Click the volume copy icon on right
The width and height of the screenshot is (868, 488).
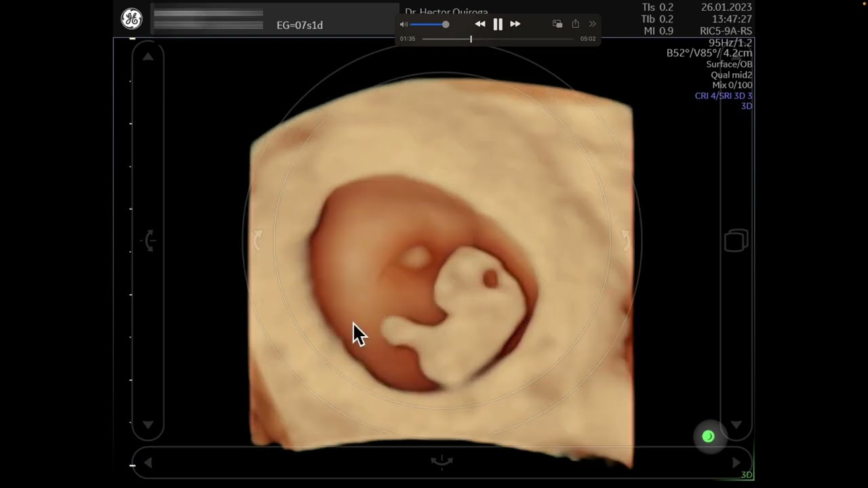[736, 241]
